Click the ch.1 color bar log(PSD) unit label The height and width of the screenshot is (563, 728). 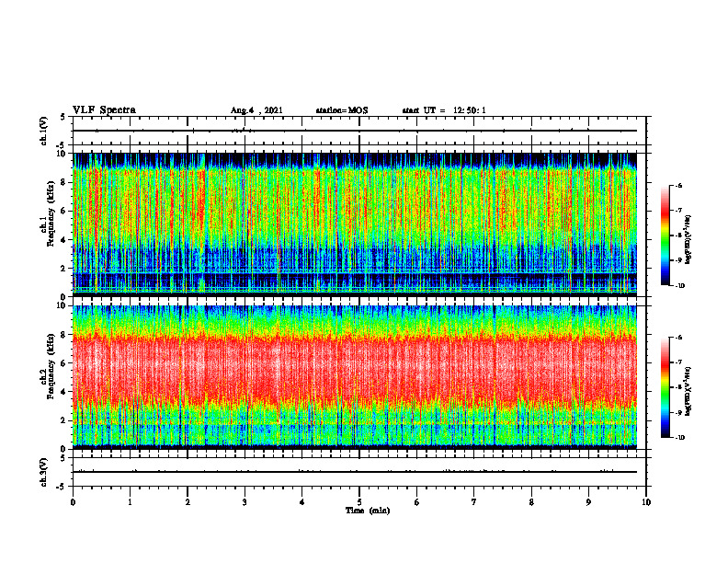689,240
